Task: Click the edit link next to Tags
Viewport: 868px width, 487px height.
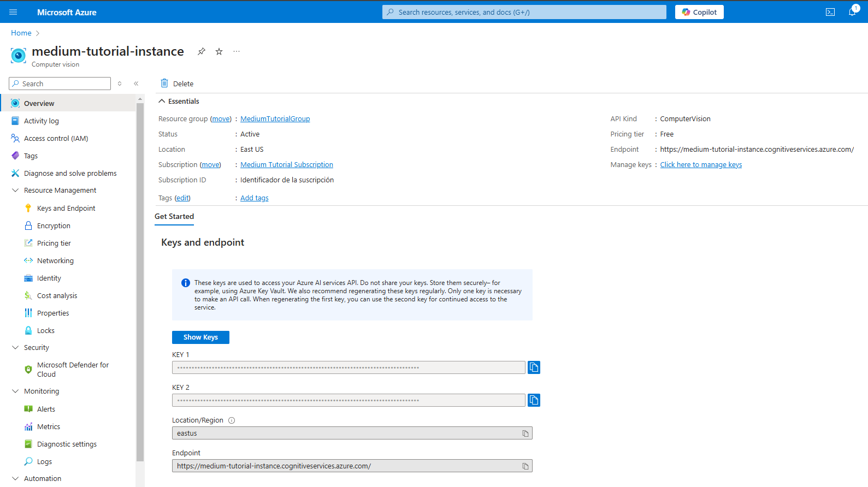Action: [182, 198]
